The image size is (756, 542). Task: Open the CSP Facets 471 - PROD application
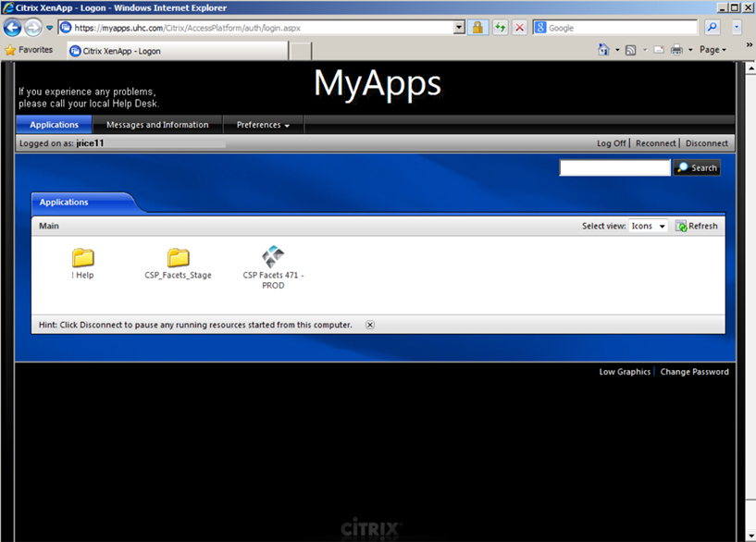pyautogui.click(x=273, y=257)
